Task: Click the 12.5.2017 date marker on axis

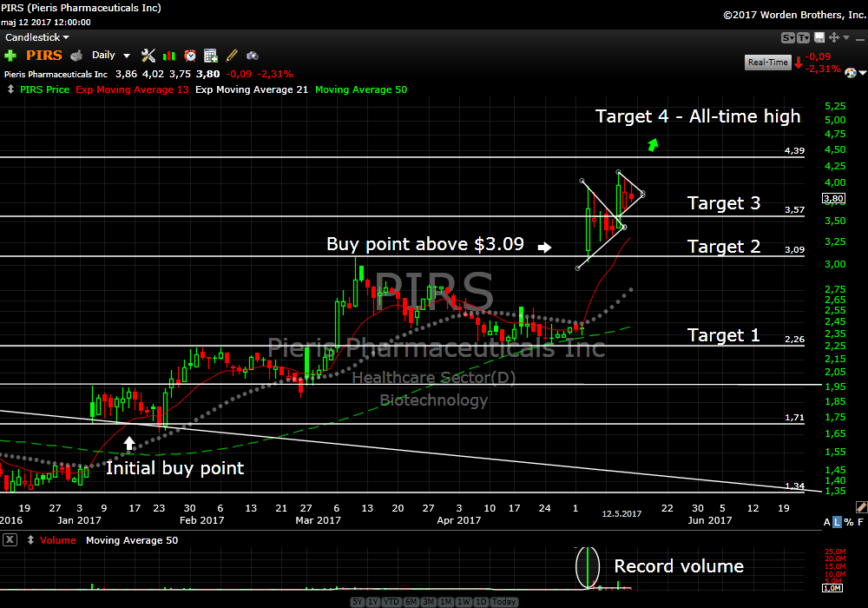Action: coord(621,514)
